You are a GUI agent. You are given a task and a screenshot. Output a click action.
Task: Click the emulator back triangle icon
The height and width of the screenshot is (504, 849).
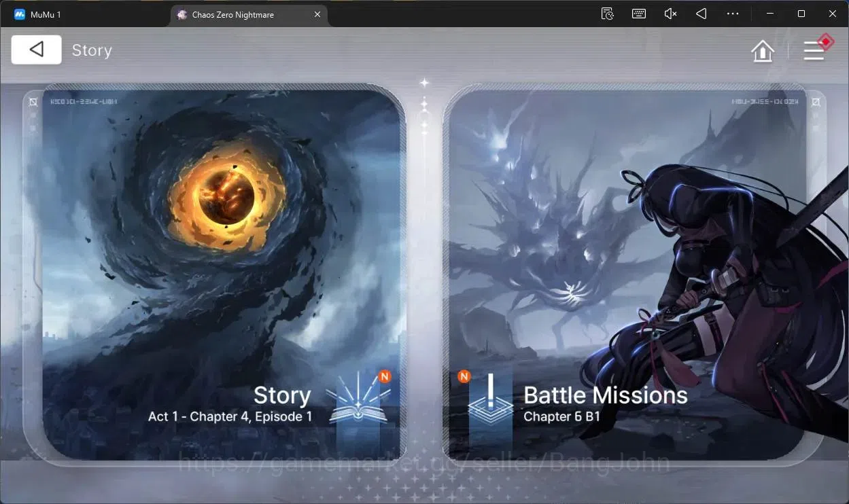pos(701,14)
